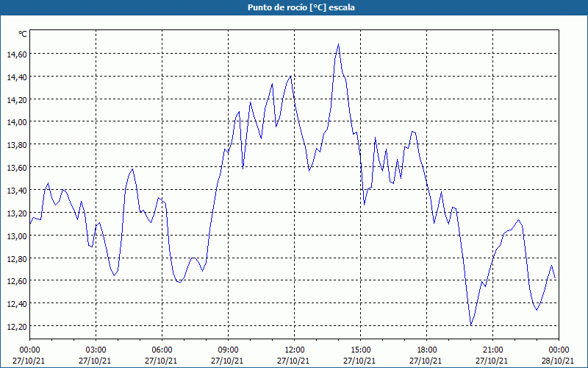Select the 13,80 y-axis label
This screenshot has height=368, width=588.
[17, 145]
